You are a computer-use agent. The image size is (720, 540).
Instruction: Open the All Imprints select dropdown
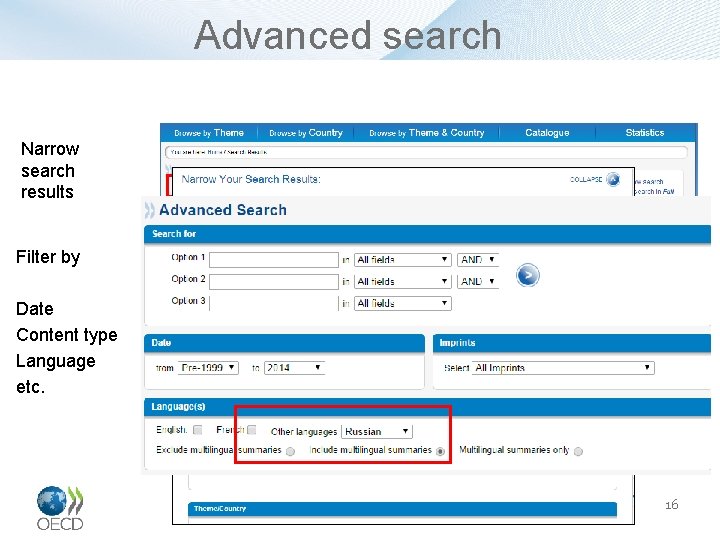pyautogui.click(x=563, y=367)
